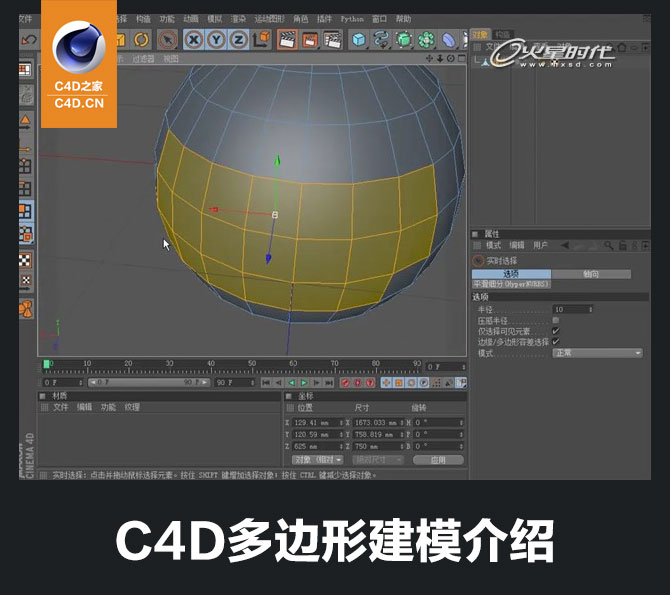Open the viewport 过滤器 menu
The width and height of the screenshot is (670, 595).
143,59
